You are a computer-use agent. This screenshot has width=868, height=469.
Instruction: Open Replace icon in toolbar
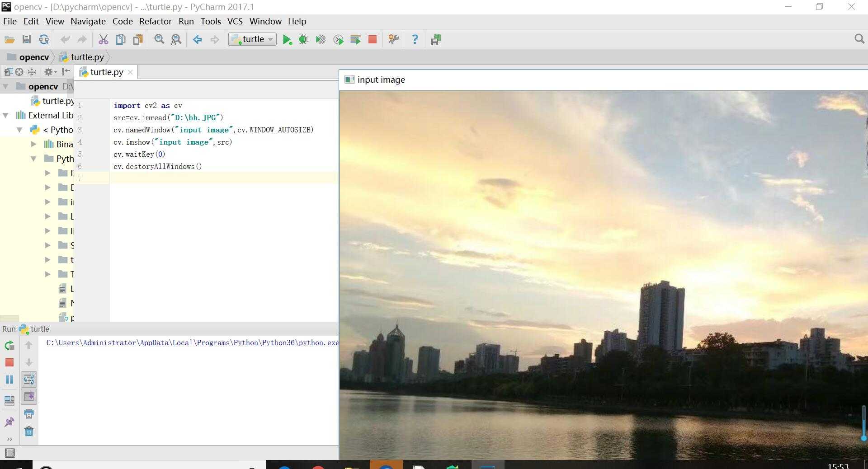(176, 40)
